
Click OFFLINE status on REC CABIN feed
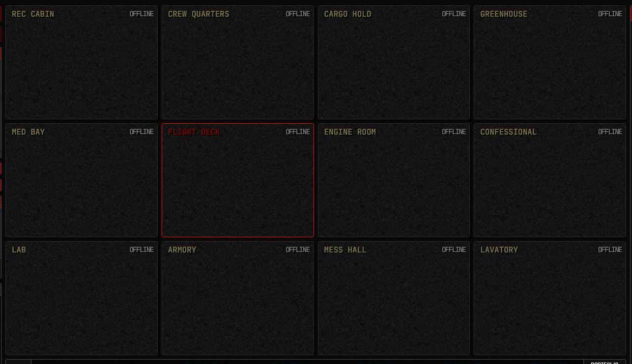[142, 14]
